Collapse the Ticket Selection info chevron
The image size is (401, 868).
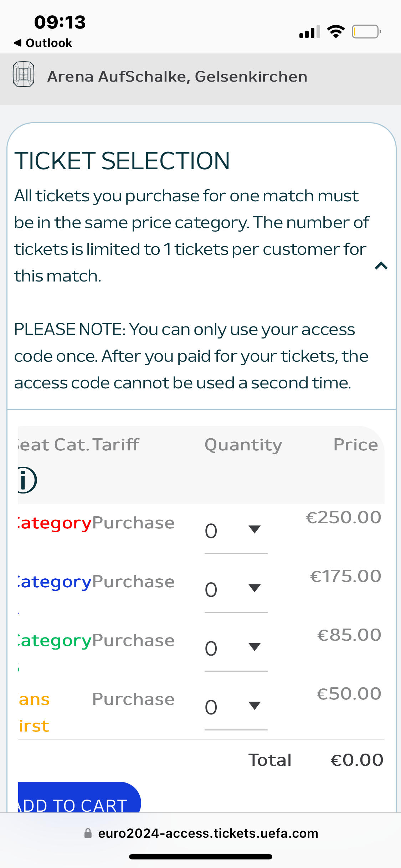point(381,266)
